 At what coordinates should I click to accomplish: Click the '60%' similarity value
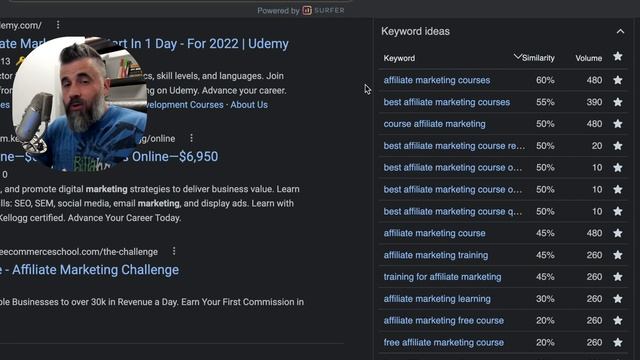(x=545, y=80)
